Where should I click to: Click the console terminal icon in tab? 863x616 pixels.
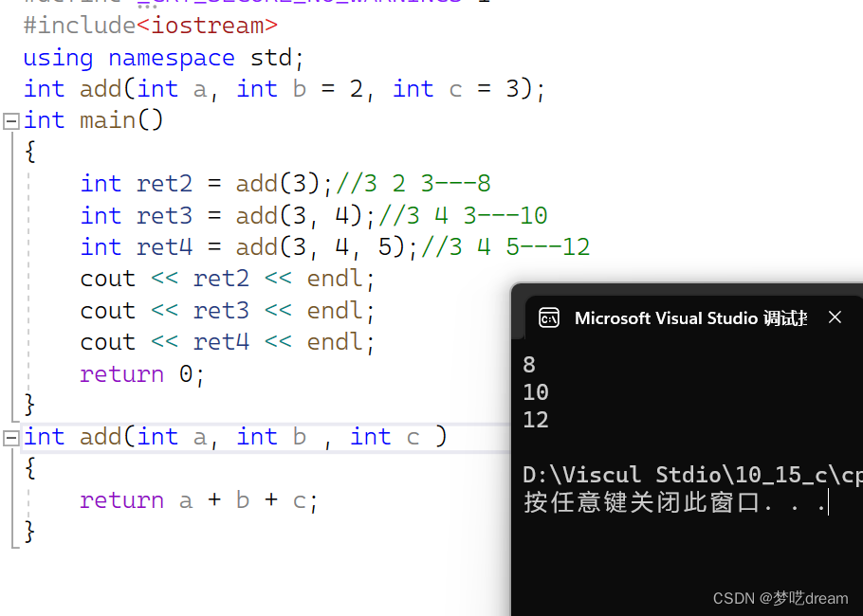(549, 317)
